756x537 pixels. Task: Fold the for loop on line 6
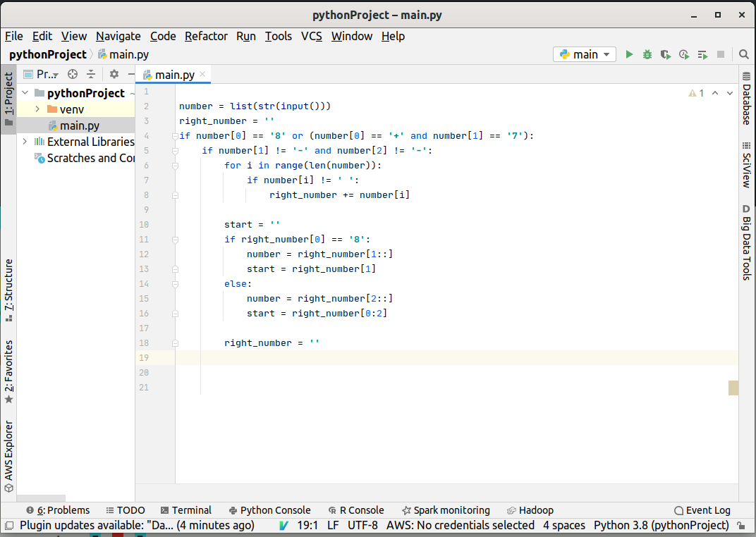pos(175,166)
